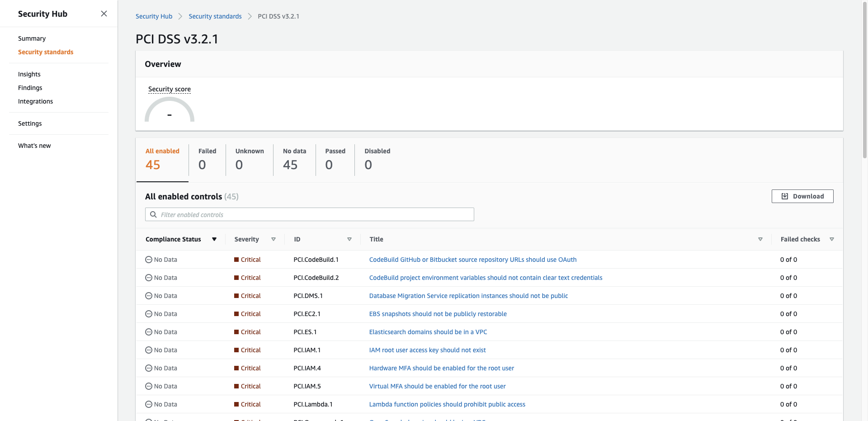Viewport: 868px width, 421px height.
Task: Open What's new in the sidebar
Action: pyautogui.click(x=34, y=146)
